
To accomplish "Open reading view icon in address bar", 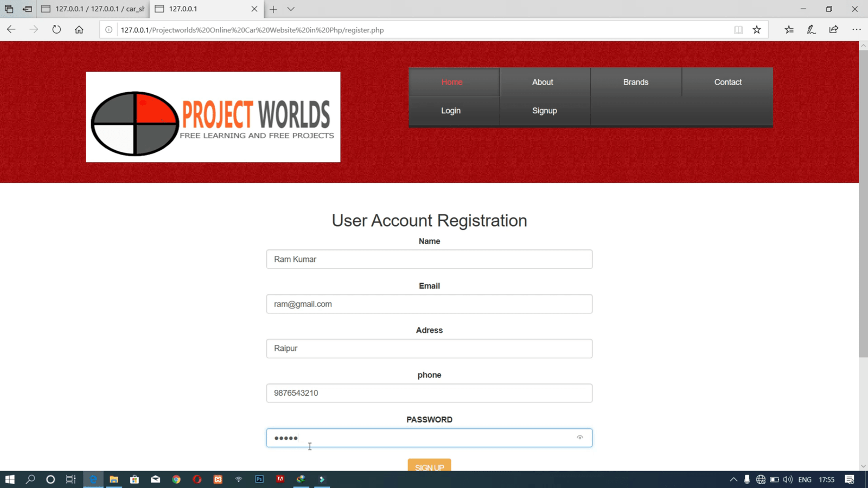I will (x=738, y=30).
